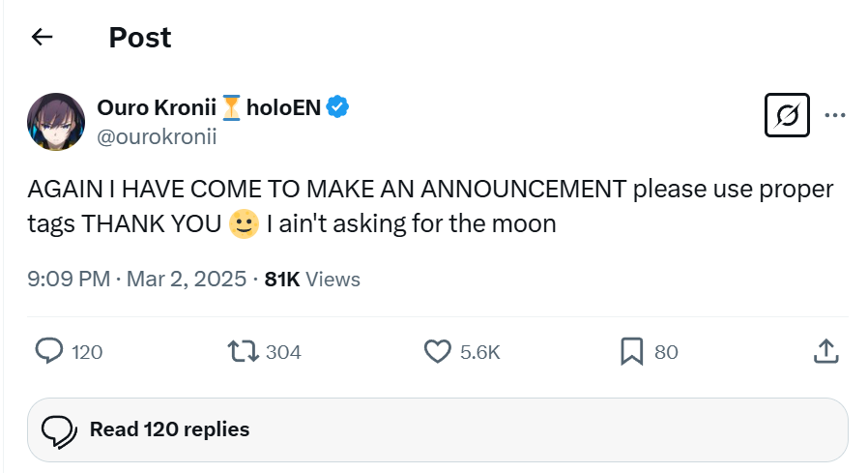Click the 81K Views count
Screen dimensions: 868x473
click(x=312, y=280)
